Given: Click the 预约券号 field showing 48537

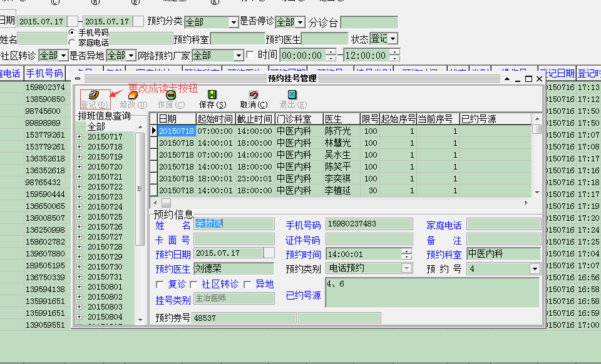Looking at the screenshot, I should [x=244, y=318].
